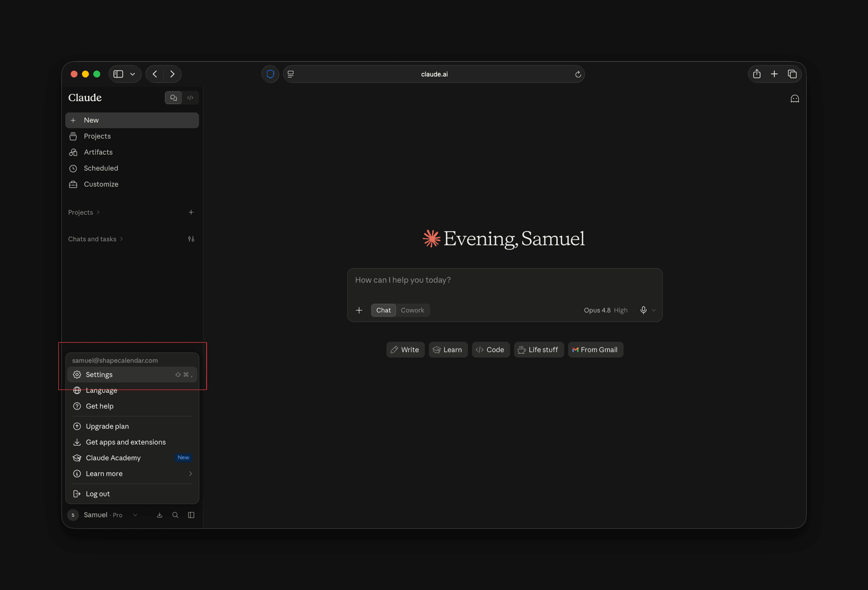Open chats filter sliders icon

click(x=191, y=239)
